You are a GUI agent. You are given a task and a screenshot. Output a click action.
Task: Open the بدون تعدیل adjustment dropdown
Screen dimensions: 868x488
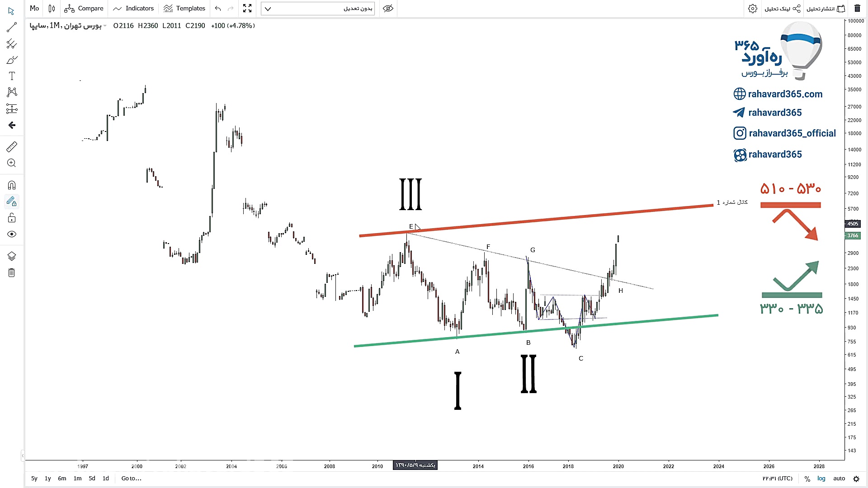(x=318, y=9)
